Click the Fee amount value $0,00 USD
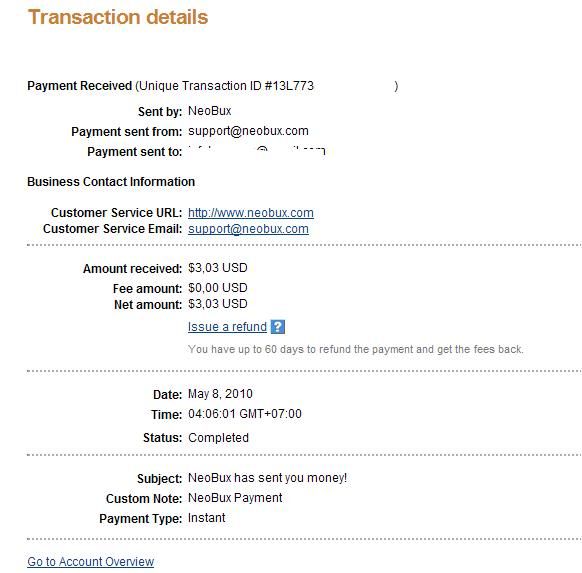This screenshot has width=582, height=573. (x=218, y=288)
